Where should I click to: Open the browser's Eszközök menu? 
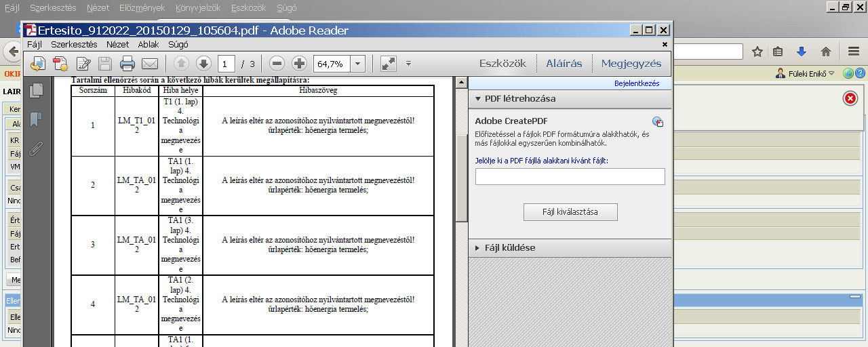click(x=250, y=8)
